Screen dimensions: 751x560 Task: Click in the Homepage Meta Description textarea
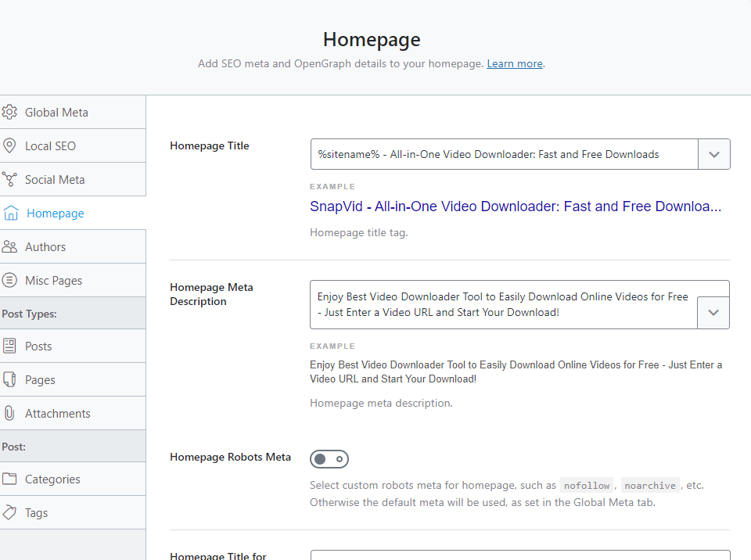click(x=503, y=304)
